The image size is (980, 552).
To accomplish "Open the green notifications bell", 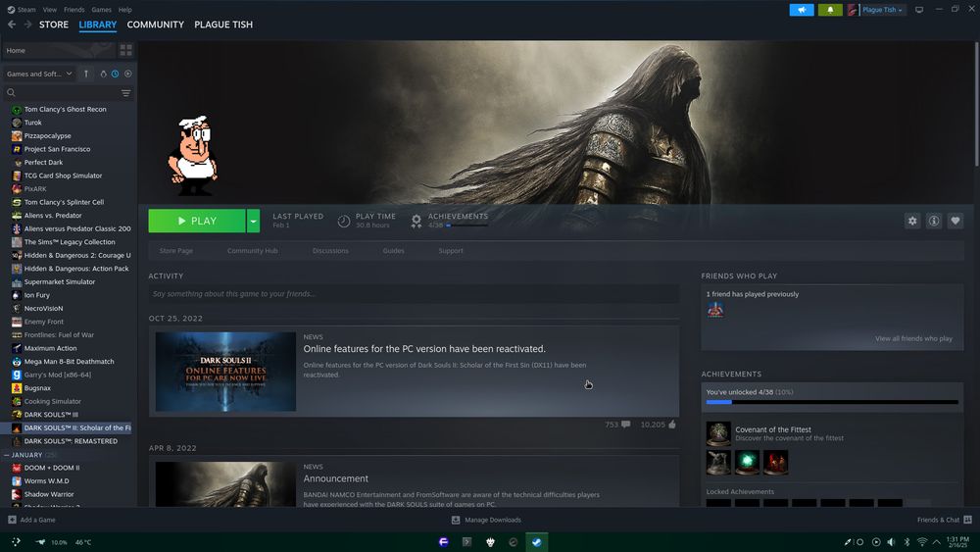I will click(830, 10).
